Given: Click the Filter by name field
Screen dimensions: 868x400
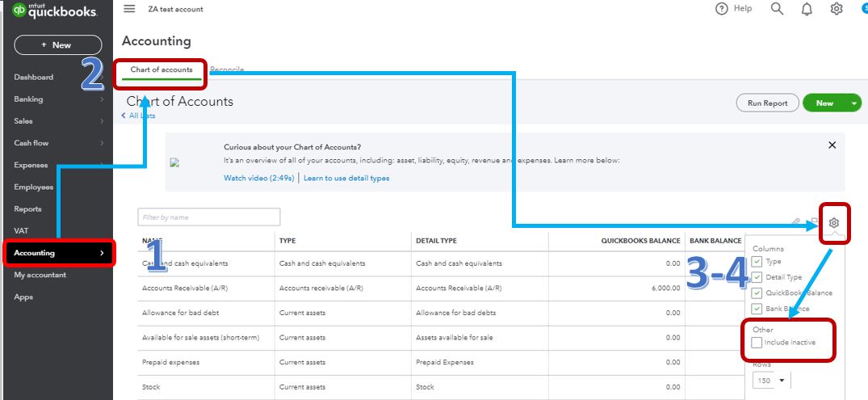Looking at the screenshot, I should click(209, 217).
